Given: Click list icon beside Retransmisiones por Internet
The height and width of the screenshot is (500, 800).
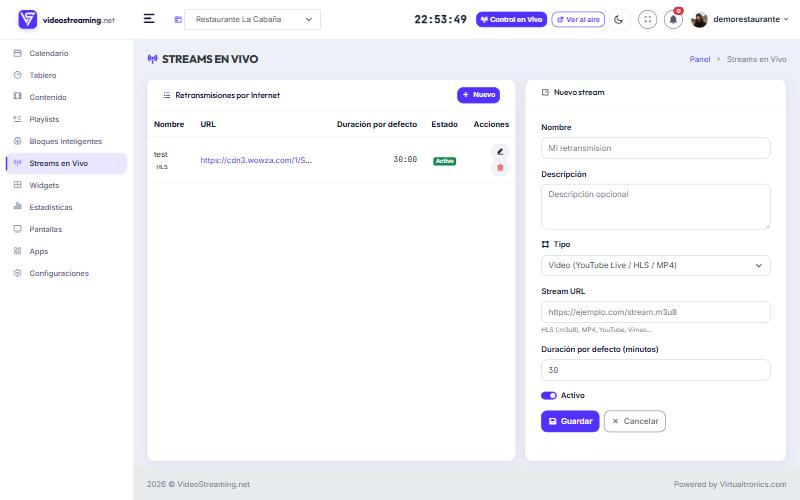Looking at the screenshot, I should coord(166,95).
